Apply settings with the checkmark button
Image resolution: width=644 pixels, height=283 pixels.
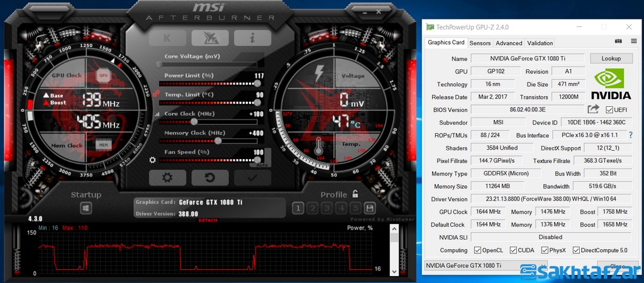point(253,178)
